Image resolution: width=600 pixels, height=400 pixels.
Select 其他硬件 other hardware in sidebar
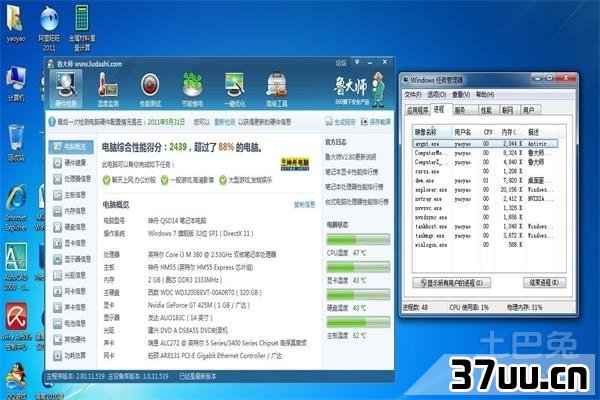[71, 340]
